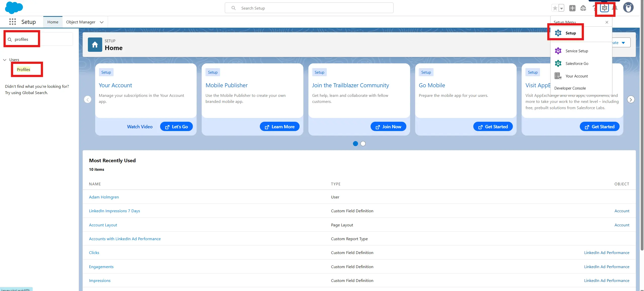The image size is (644, 291).
Task: Select Service Setup from Setup Menu
Action: (x=577, y=51)
